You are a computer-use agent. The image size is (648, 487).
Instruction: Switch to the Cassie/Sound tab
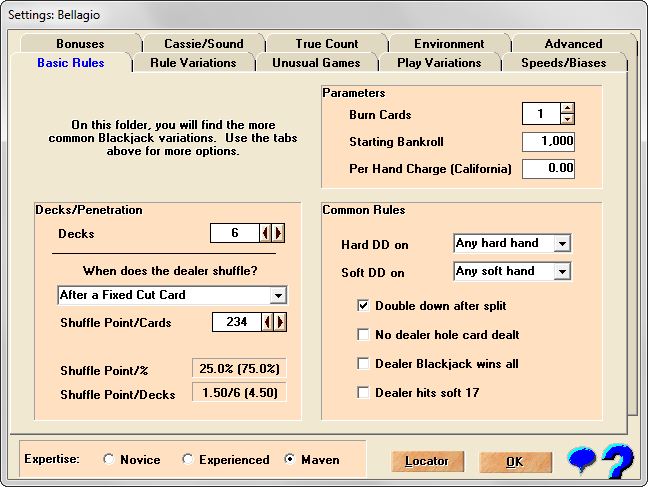point(204,43)
